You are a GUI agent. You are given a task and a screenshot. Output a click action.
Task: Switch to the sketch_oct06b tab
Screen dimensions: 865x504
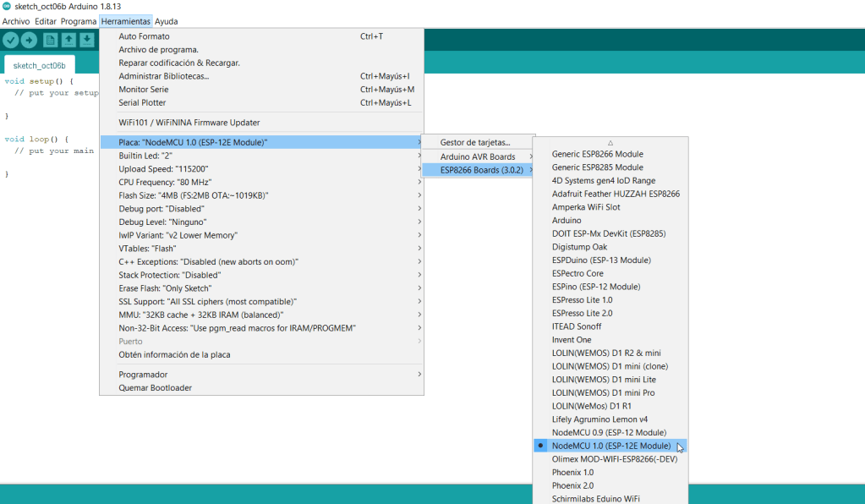pos(39,65)
